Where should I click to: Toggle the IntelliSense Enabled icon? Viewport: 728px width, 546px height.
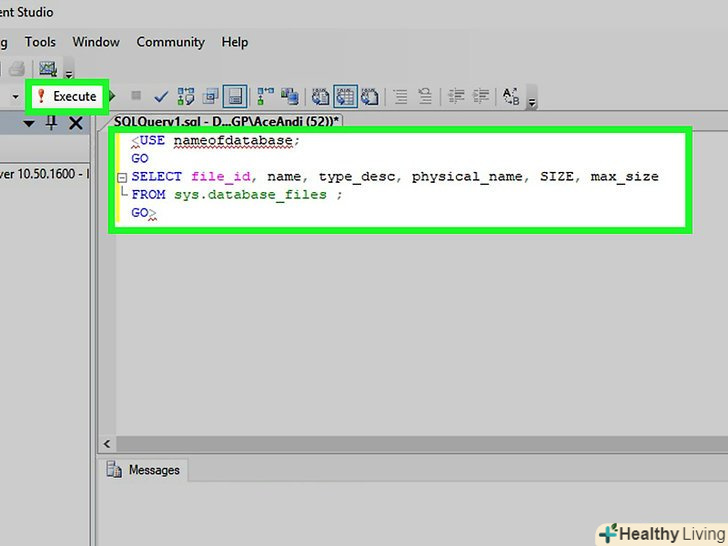pos(235,96)
